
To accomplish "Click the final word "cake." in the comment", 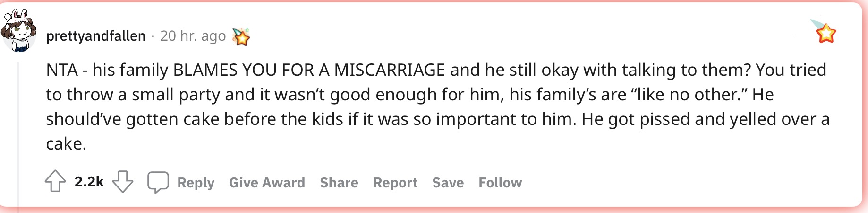I will point(66,144).
